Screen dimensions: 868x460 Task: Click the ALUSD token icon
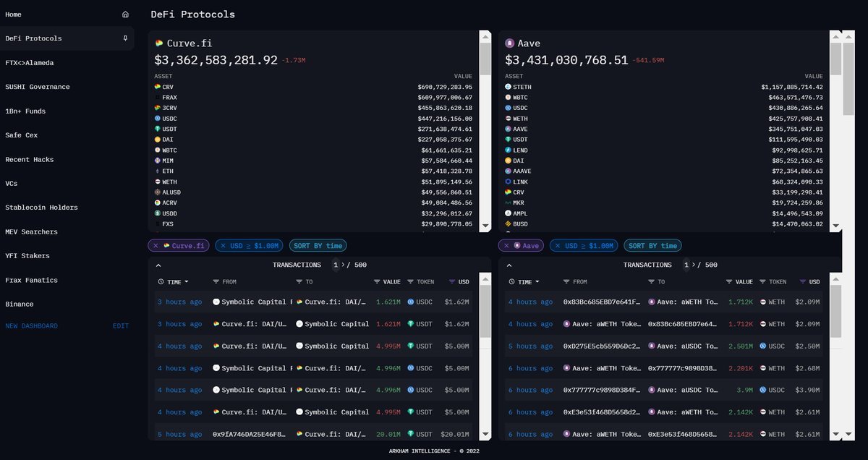(157, 192)
